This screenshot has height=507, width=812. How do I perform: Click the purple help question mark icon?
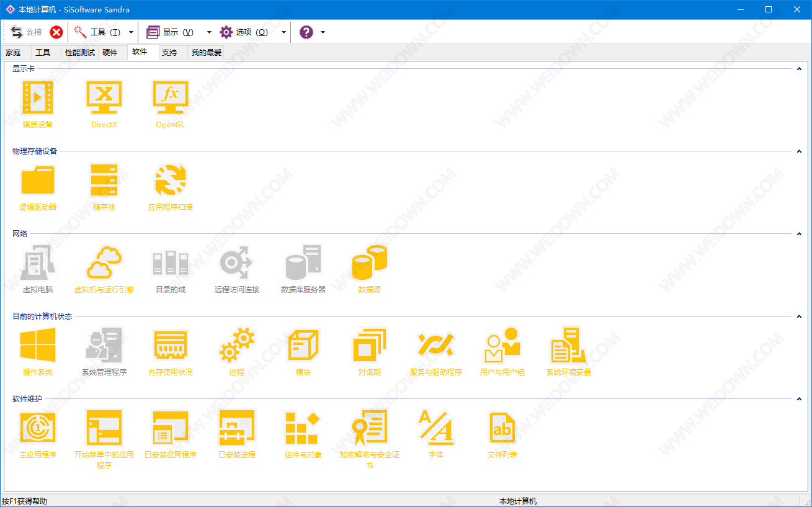(306, 32)
